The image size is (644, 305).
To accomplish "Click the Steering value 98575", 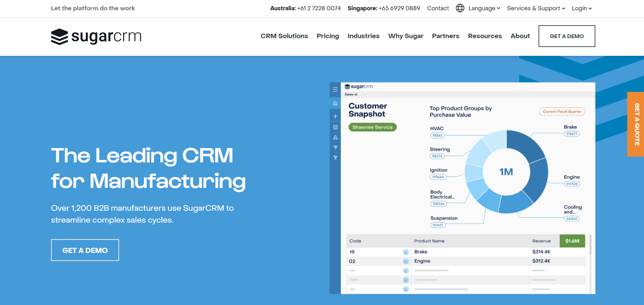I will (437, 156).
